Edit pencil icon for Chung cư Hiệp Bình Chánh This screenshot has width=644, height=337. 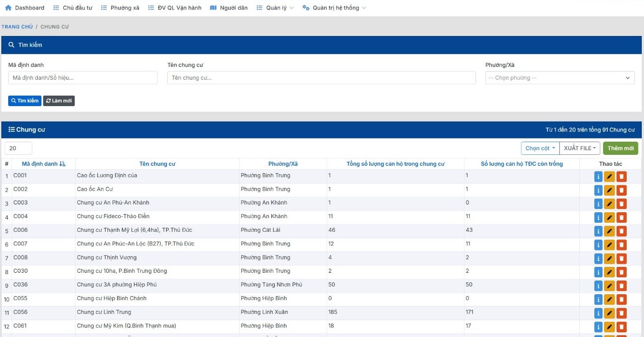click(x=609, y=300)
